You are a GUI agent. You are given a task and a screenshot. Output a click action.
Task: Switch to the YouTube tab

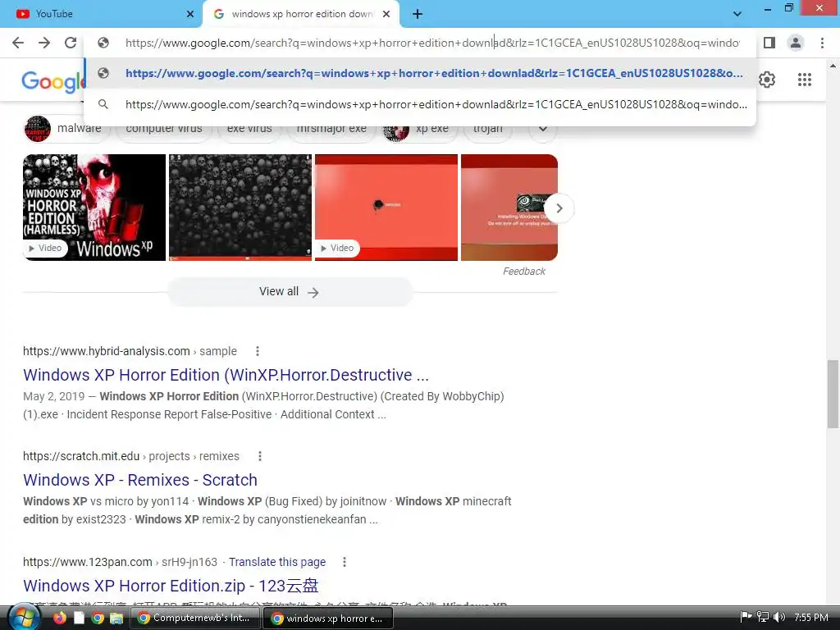pos(101,14)
